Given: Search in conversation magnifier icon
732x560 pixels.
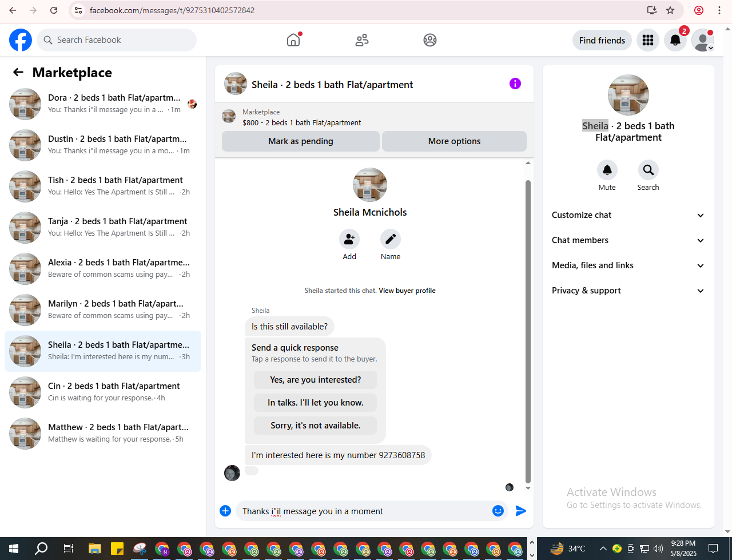Looking at the screenshot, I should coord(649,170).
